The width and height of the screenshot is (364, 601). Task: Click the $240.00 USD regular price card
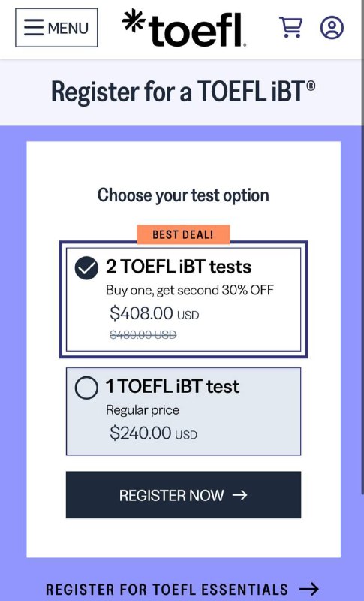(x=183, y=411)
